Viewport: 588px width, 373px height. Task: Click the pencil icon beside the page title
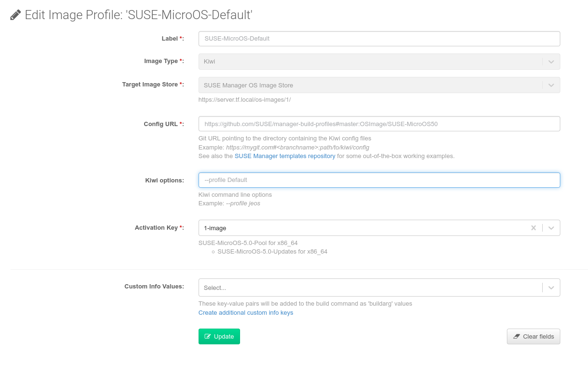(16, 15)
